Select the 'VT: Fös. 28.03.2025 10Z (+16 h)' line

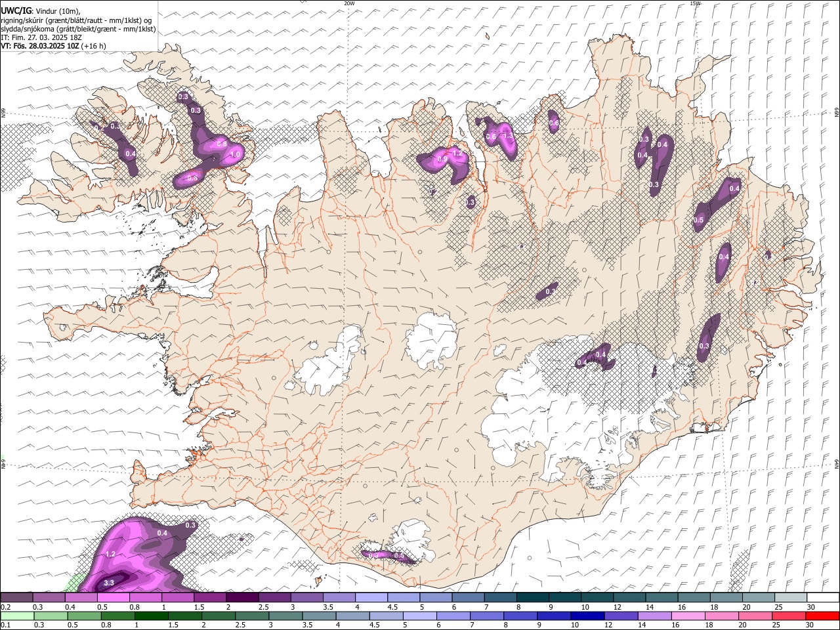53,46
